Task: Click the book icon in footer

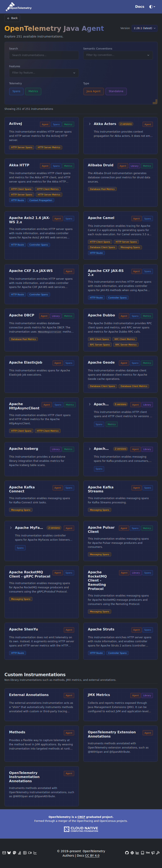Action: click(x=142, y=853)
